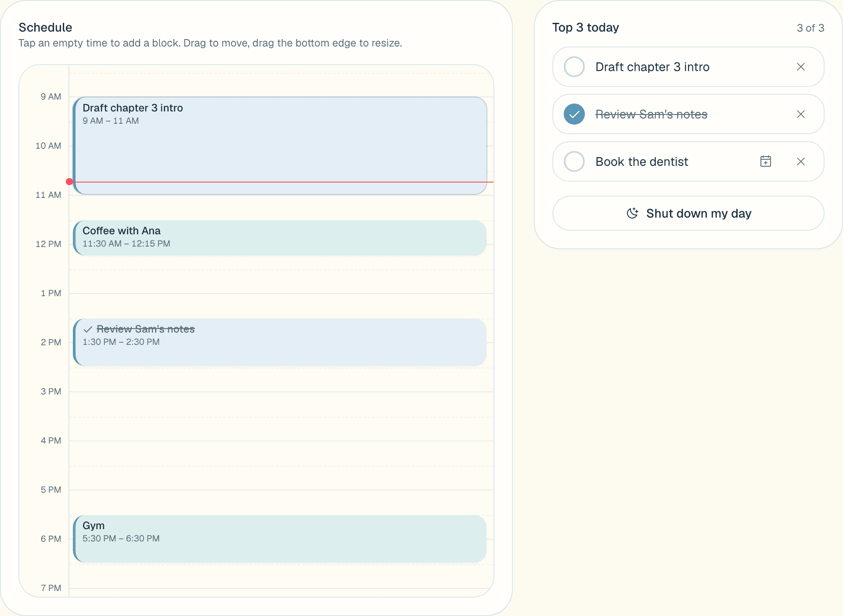Select the Draft chapter 3 intro schedule block
Image resolution: width=843 pixels, height=616 pixels.
280,146
